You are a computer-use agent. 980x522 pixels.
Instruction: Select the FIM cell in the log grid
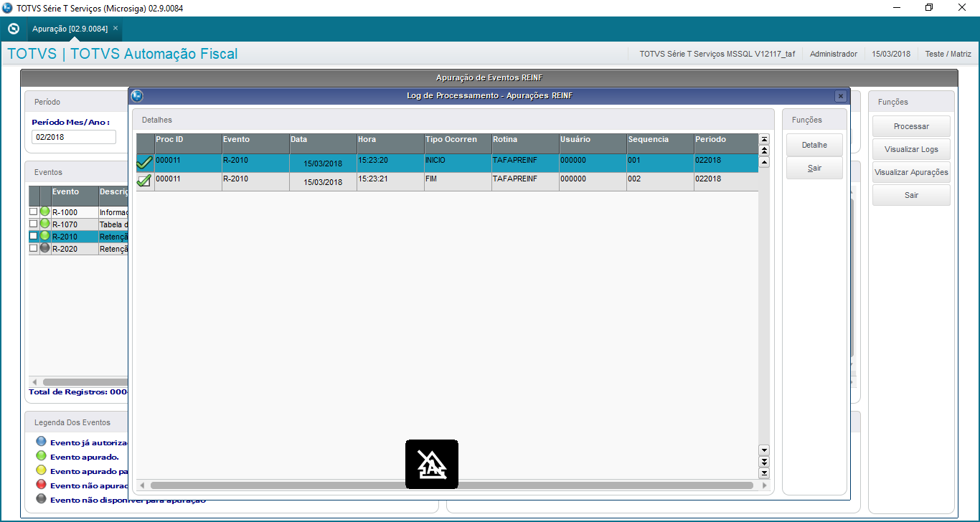457,181
